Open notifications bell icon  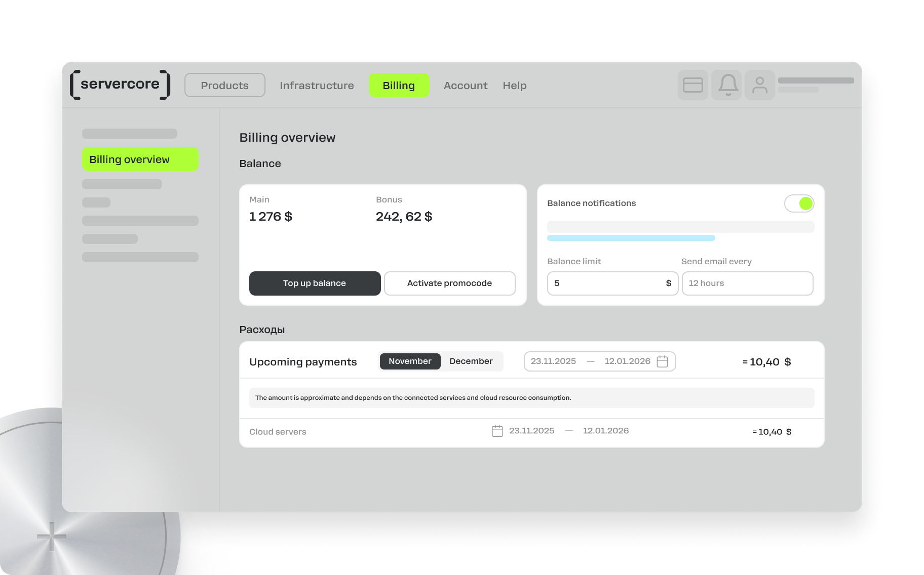pos(726,85)
